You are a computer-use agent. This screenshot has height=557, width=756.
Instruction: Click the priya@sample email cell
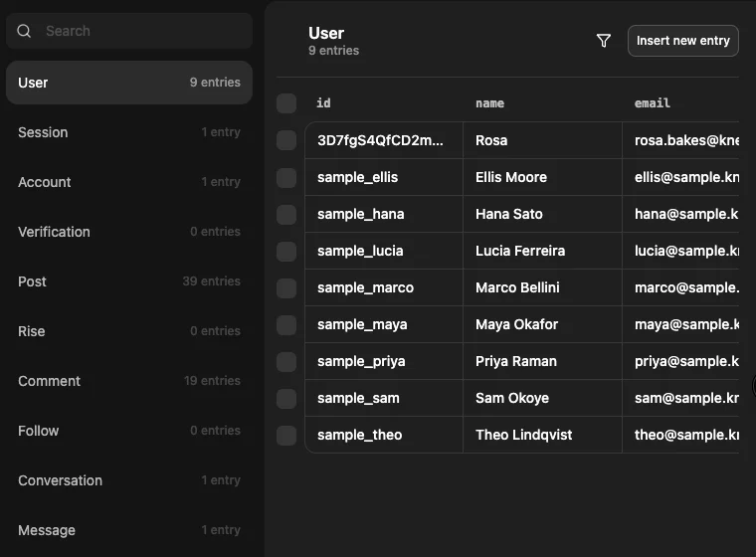tap(680, 361)
